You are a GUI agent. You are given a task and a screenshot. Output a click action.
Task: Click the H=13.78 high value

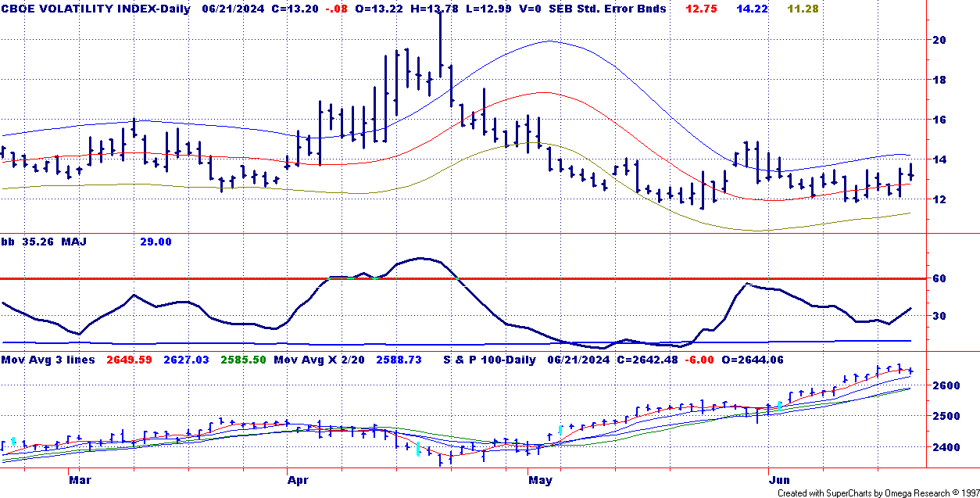click(436, 9)
